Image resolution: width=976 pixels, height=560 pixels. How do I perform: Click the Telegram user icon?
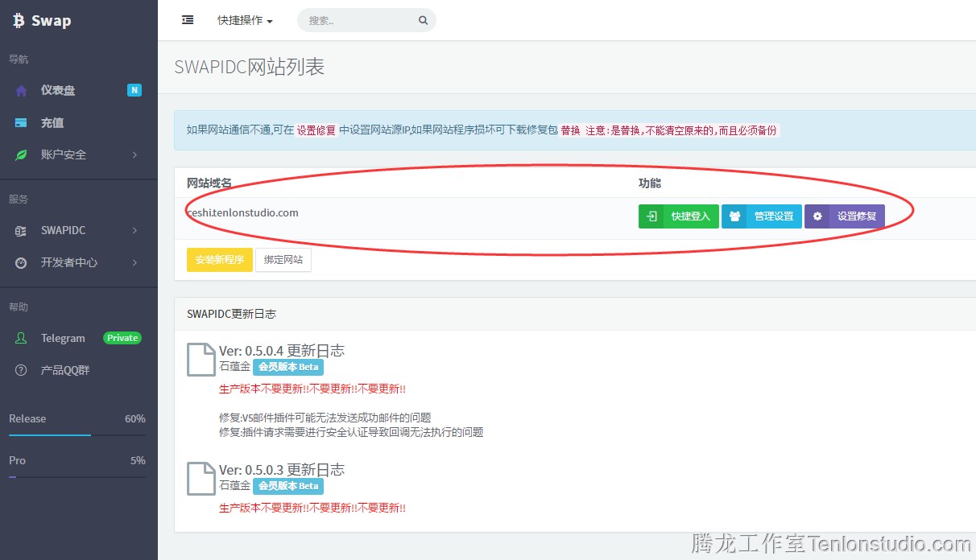coord(22,339)
